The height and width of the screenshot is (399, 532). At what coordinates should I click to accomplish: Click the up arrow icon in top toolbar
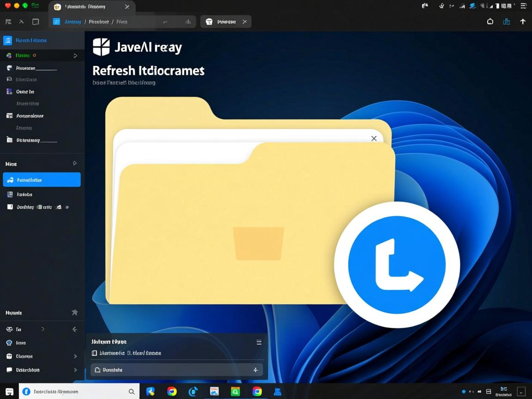coord(523,22)
